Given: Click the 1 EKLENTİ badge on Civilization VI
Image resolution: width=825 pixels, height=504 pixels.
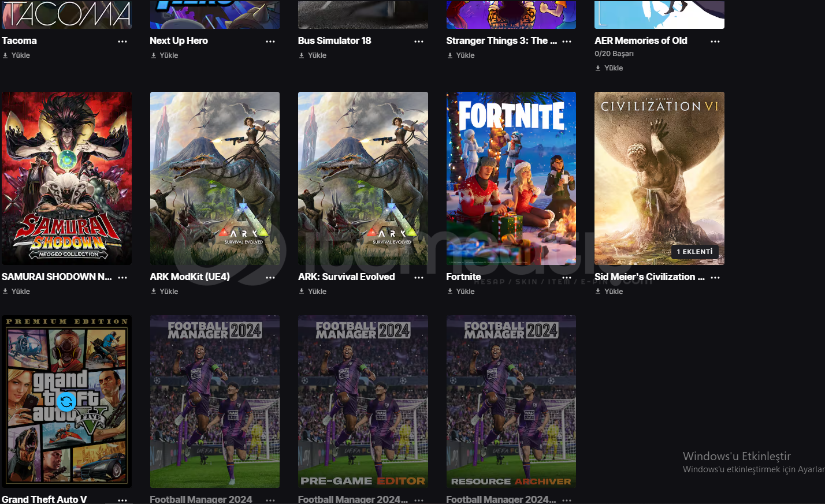Looking at the screenshot, I should pyautogui.click(x=694, y=252).
